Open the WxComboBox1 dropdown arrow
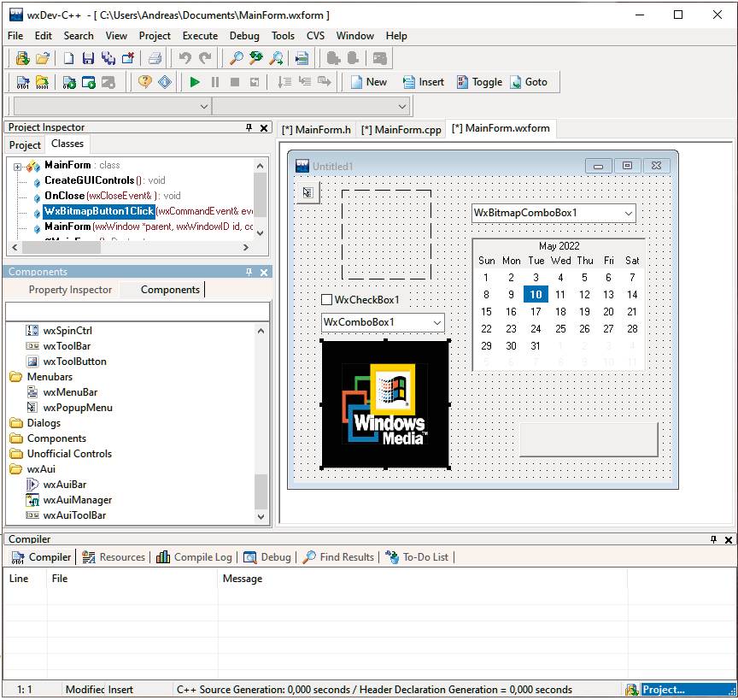 437,323
